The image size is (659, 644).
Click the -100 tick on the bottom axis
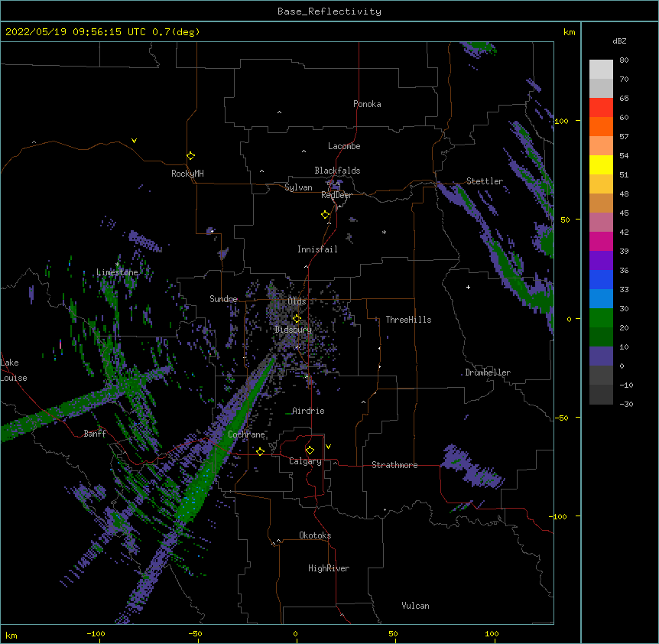coord(96,634)
